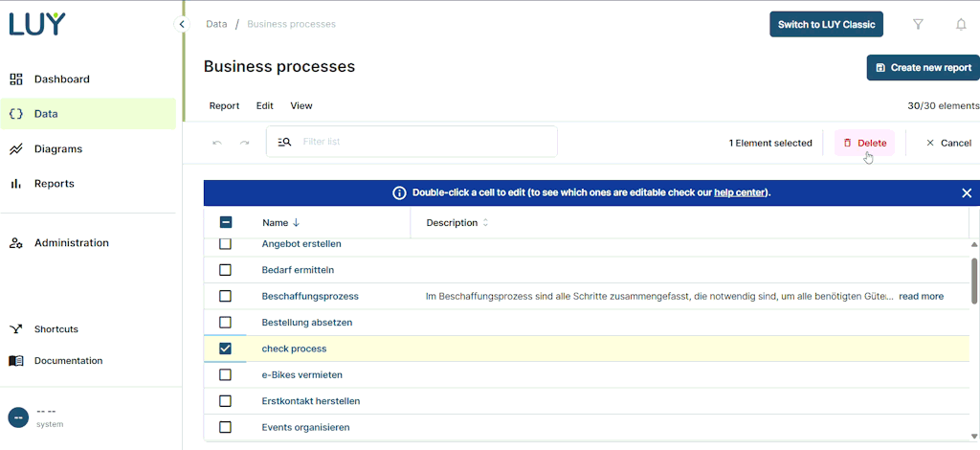The width and height of the screenshot is (980, 450).
Task: Click the undo arrow icon
Action: point(217,143)
